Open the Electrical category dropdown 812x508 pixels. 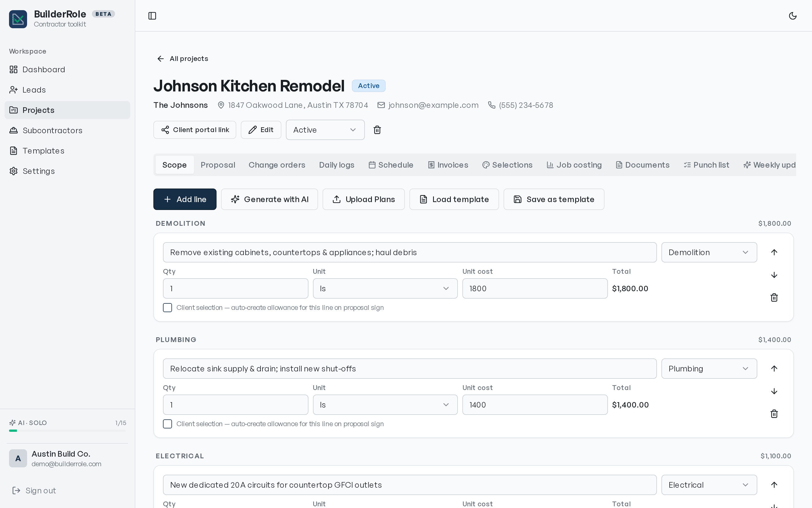[709, 485]
